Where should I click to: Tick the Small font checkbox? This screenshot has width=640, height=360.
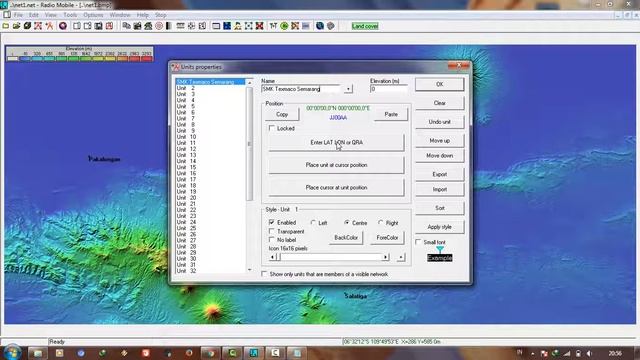pos(418,242)
